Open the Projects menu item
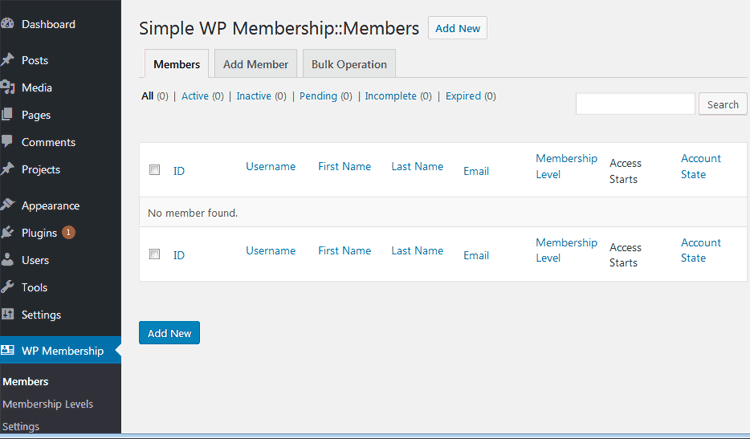 click(x=41, y=169)
